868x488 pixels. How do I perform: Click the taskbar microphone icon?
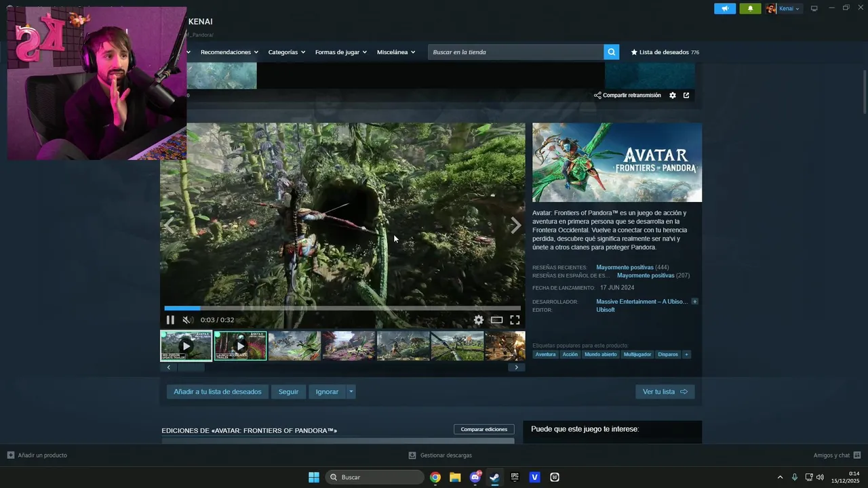tap(795, 477)
